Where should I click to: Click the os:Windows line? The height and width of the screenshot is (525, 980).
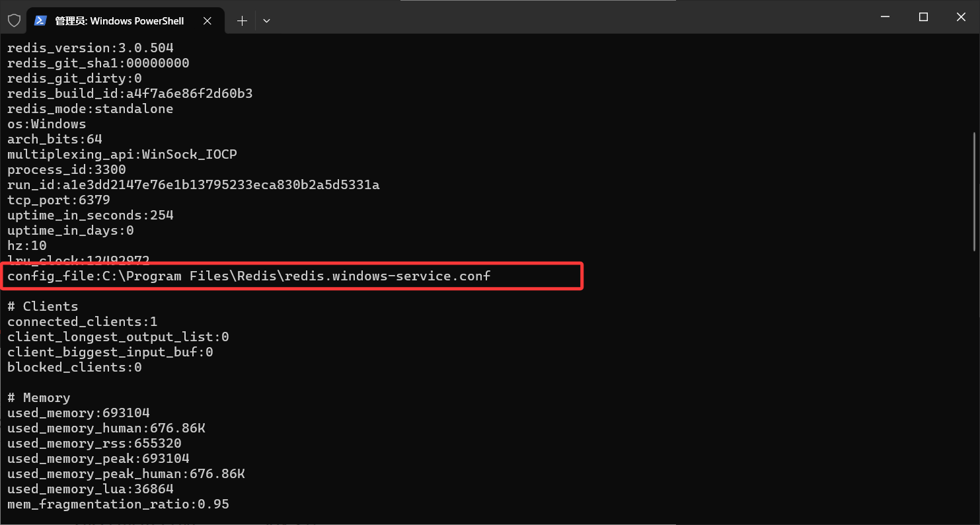coord(46,124)
